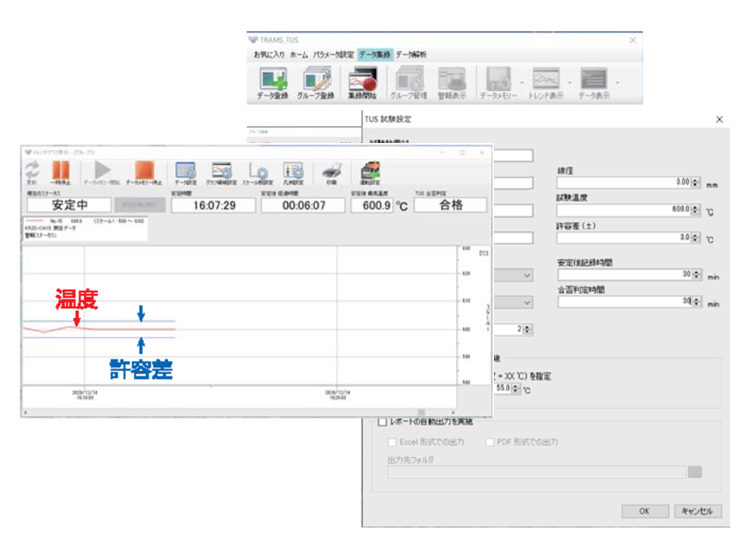Image resolution: width=747 pixels, height=560 pixels.
Task: Click the browse button beside 出力先フォルダ
Action: click(x=695, y=472)
